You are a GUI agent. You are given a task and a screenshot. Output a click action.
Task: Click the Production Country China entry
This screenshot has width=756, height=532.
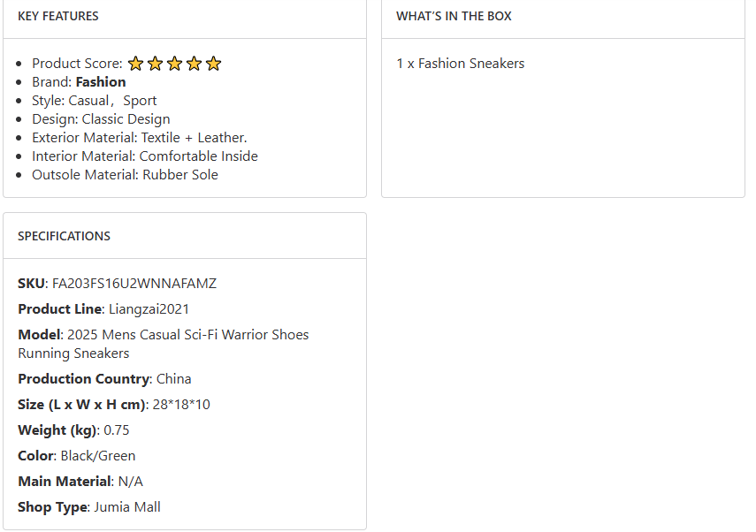coord(173,379)
